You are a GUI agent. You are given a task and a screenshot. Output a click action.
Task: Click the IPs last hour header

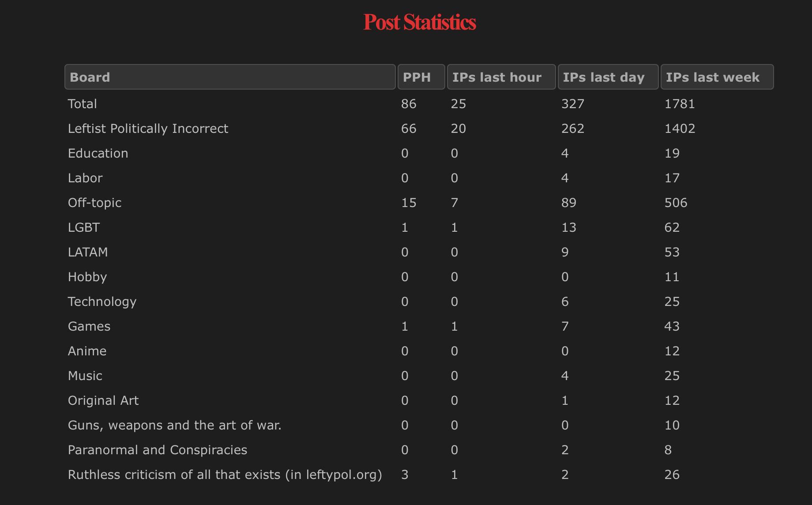click(501, 77)
